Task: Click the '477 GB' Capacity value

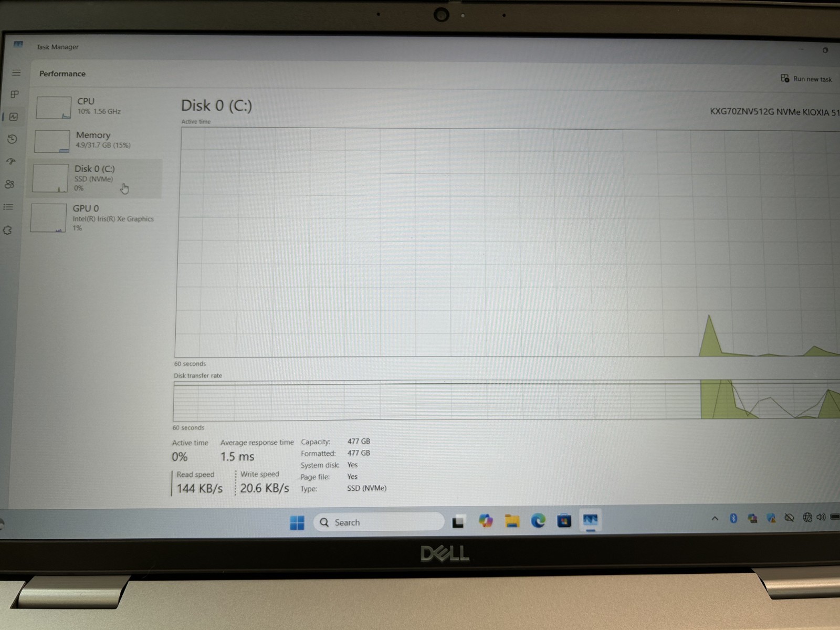Action: point(359,442)
